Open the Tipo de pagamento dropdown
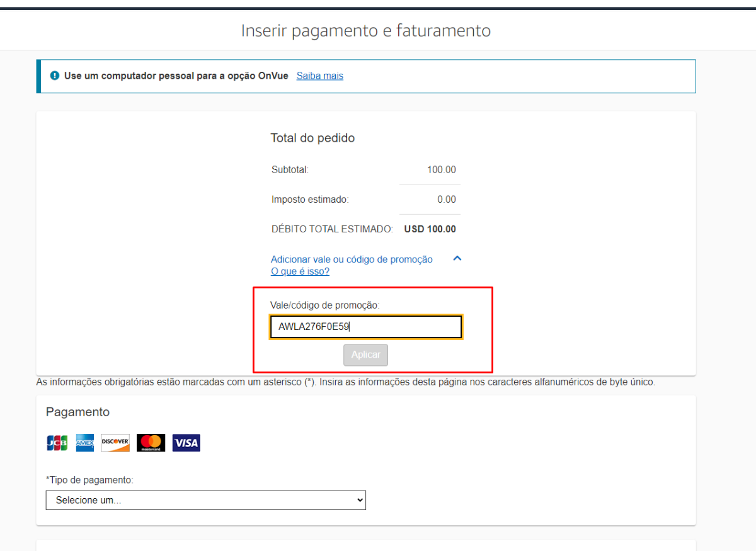This screenshot has width=756, height=551. (x=205, y=500)
